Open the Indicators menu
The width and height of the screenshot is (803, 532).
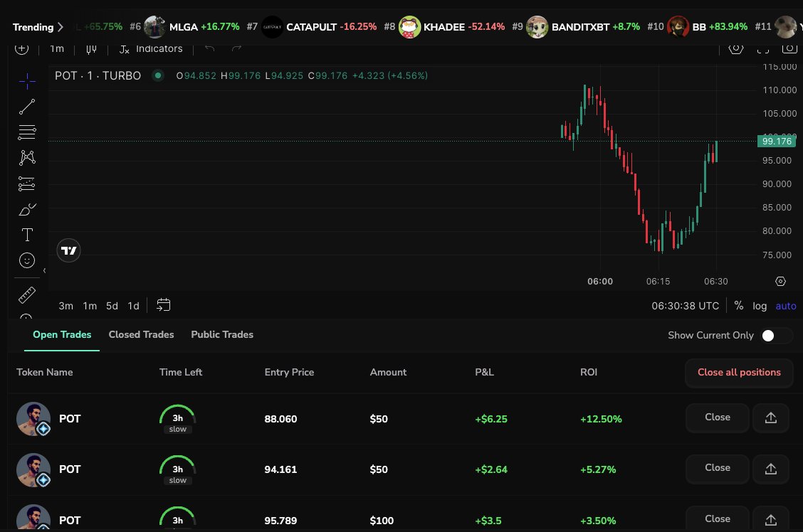point(151,49)
